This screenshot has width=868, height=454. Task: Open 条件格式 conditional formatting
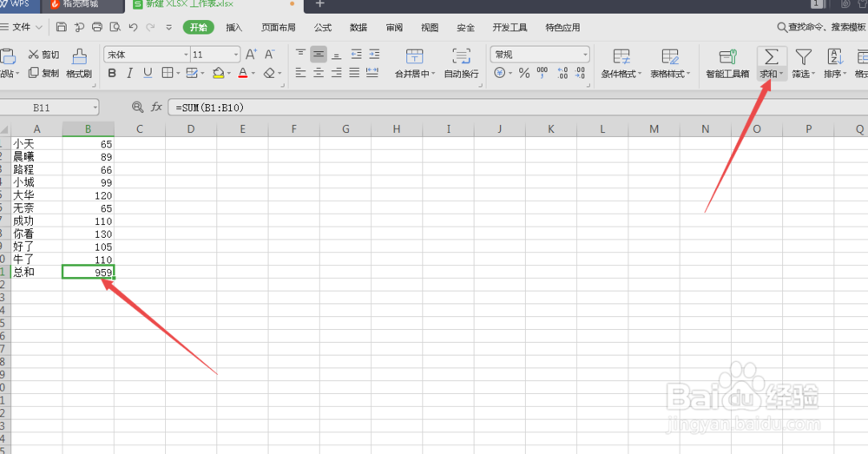(x=621, y=63)
